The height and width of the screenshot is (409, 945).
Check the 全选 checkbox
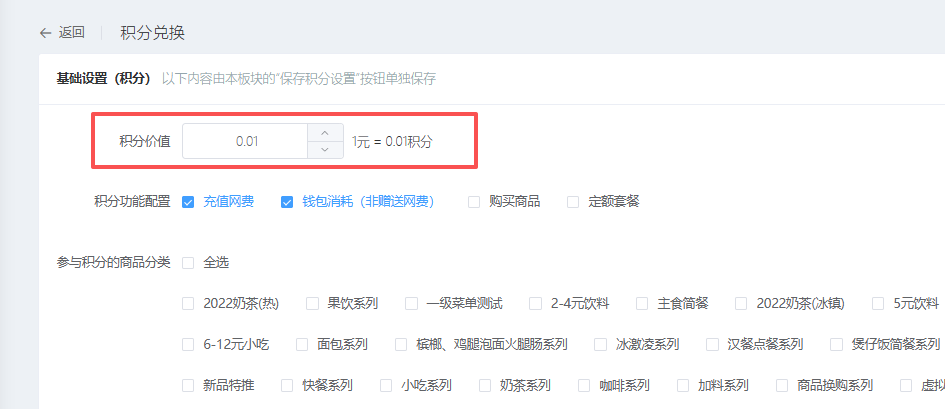click(x=188, y=263)
